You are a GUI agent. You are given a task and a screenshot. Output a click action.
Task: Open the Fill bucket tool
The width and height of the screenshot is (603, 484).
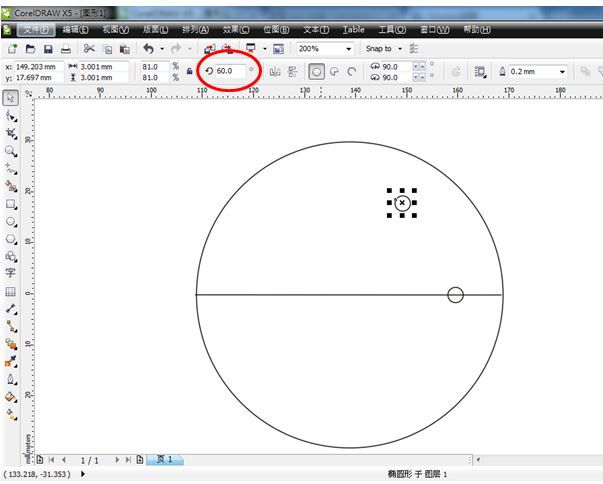coord(11,397)
